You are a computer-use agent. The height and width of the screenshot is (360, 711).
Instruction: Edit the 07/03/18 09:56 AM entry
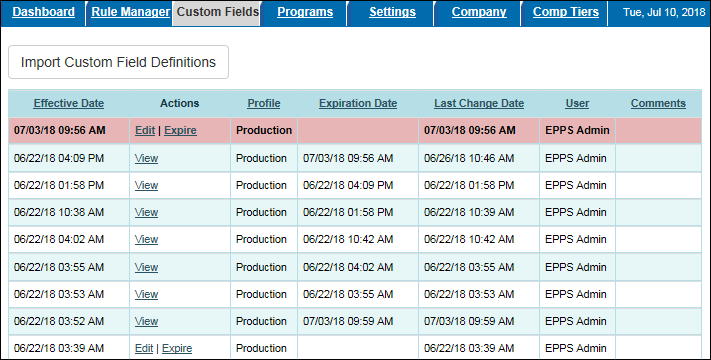point(145,131)
